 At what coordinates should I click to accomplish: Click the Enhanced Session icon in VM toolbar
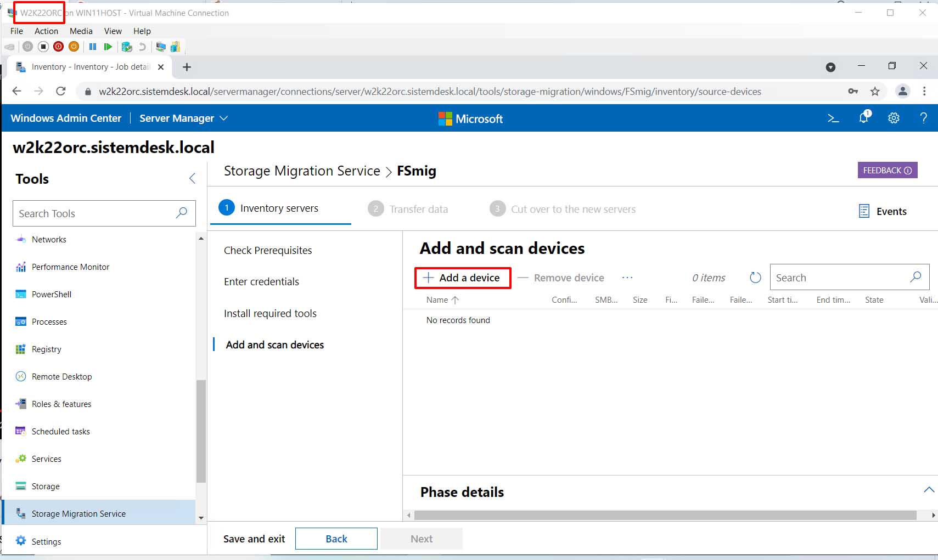click(x=161, y=47)
